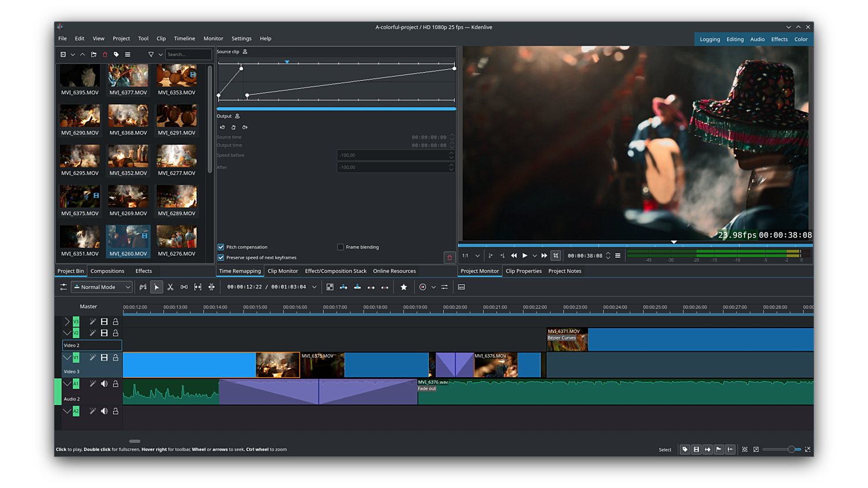
Task: Open tag options in Project Bin toolbar
Action: 116,54
